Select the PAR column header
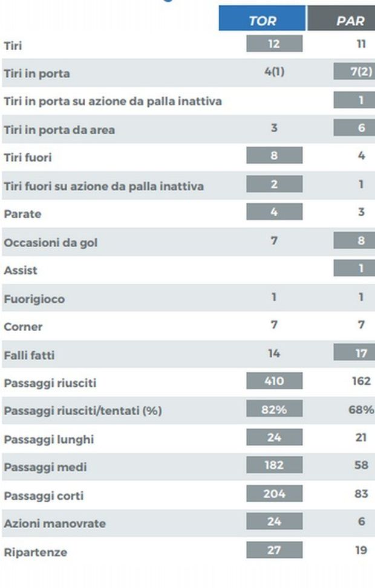375x588 pixels. pos(341,18)
